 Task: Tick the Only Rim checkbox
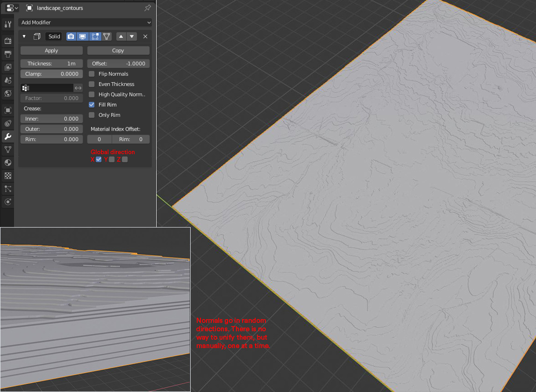pos(92,115)
